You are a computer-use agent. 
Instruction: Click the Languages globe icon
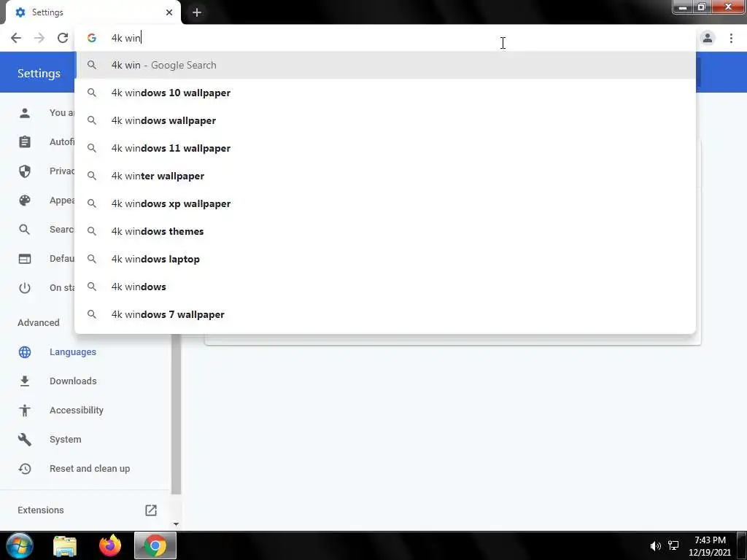(25, 352)
